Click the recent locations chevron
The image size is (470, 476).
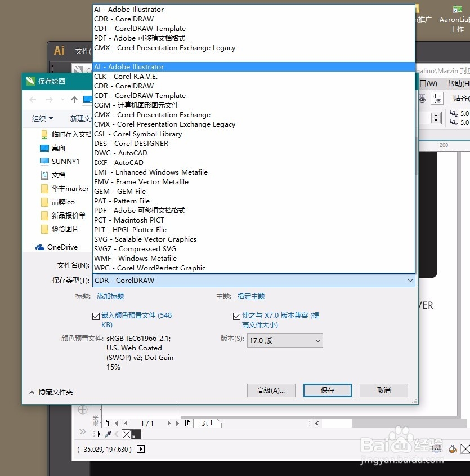(x=62, y=100)
